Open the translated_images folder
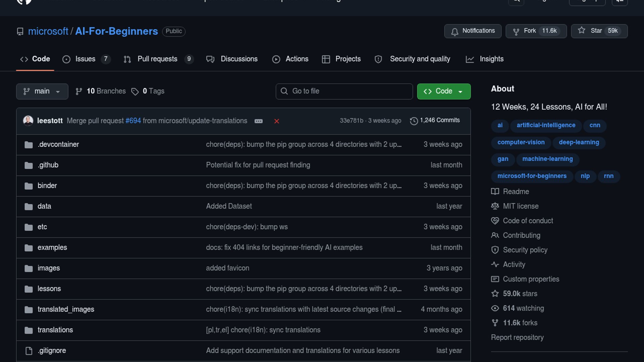The height and width of the screenshot is (362, 644). point(66,309)
